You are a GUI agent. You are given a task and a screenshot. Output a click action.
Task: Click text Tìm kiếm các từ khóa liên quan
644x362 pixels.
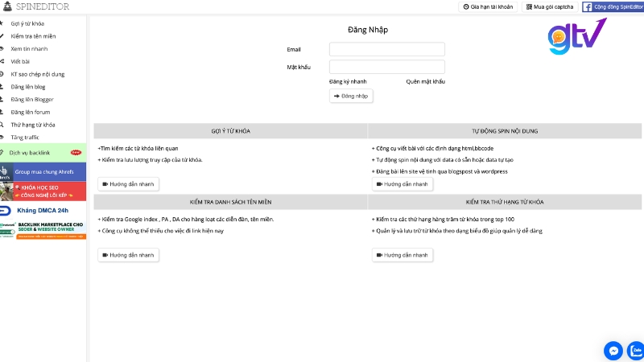pyautogui.click(x=138, y=148)
